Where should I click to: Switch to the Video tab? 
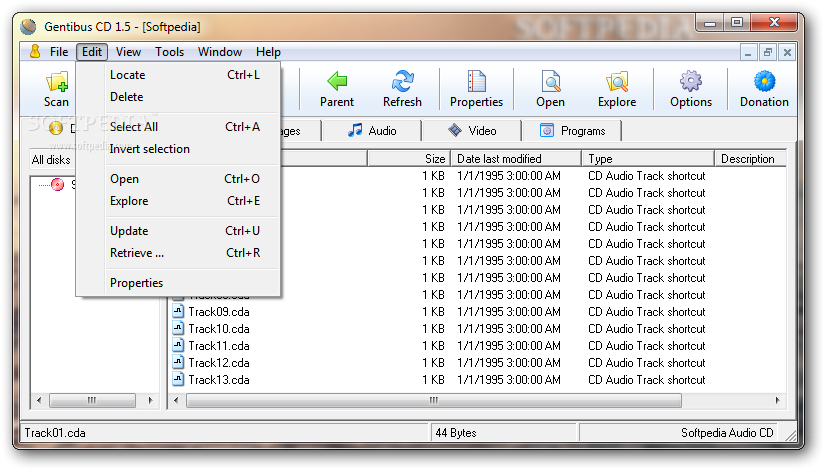click(472, 131)
